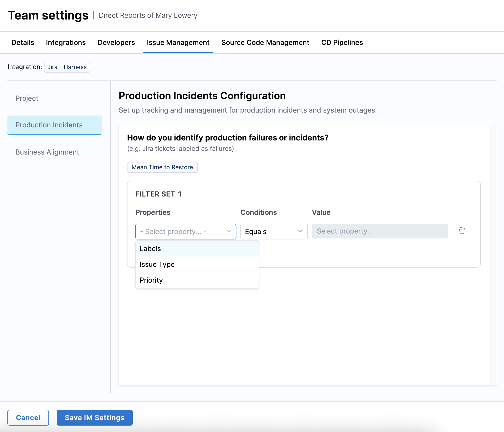Viewport: 504px width, 432px height.
Task: Collapse the Properties dropdown using its chevron
Action: [x=229, y=231]
